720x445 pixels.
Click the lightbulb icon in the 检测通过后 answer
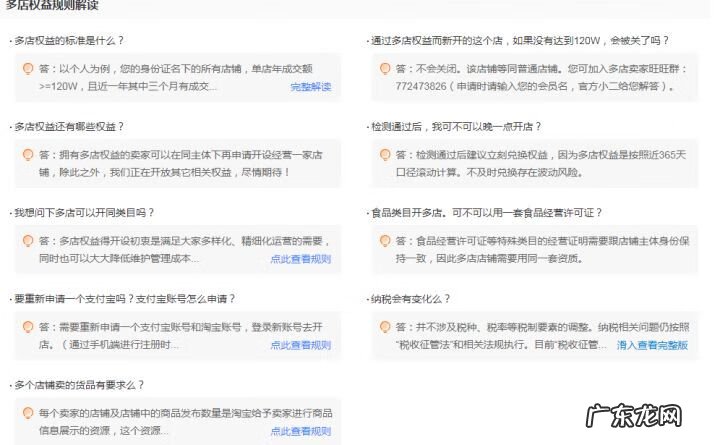click(385, 155)
